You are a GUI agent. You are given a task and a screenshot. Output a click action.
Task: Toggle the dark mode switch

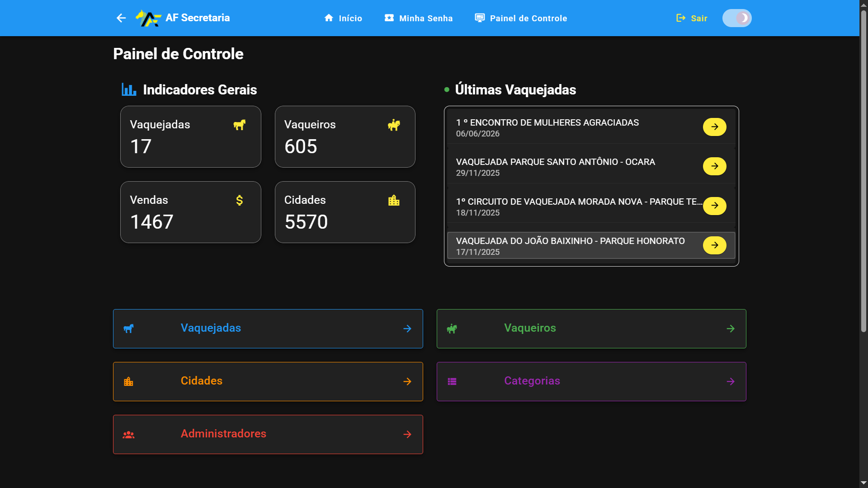(x=737, y=18)
